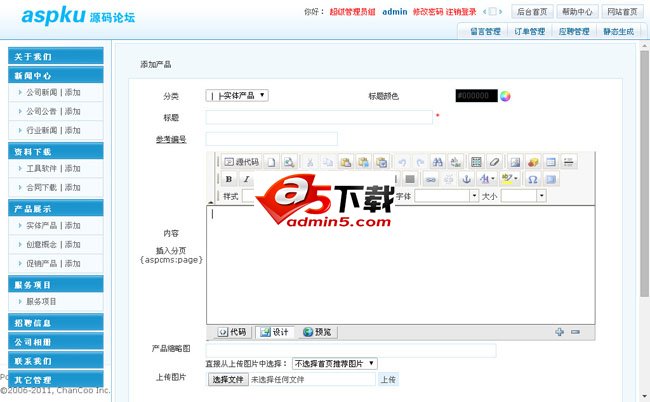The height and width of the screenshot is (402, 650).
Task: Click the plus icon to enlarge editor
Action: click(x=559, y=332)
